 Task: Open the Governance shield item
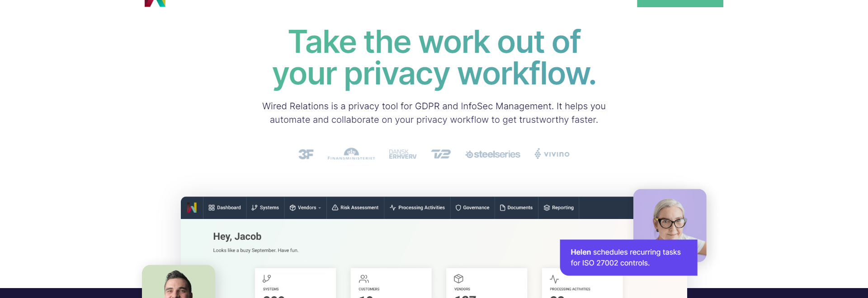[472, 208]
